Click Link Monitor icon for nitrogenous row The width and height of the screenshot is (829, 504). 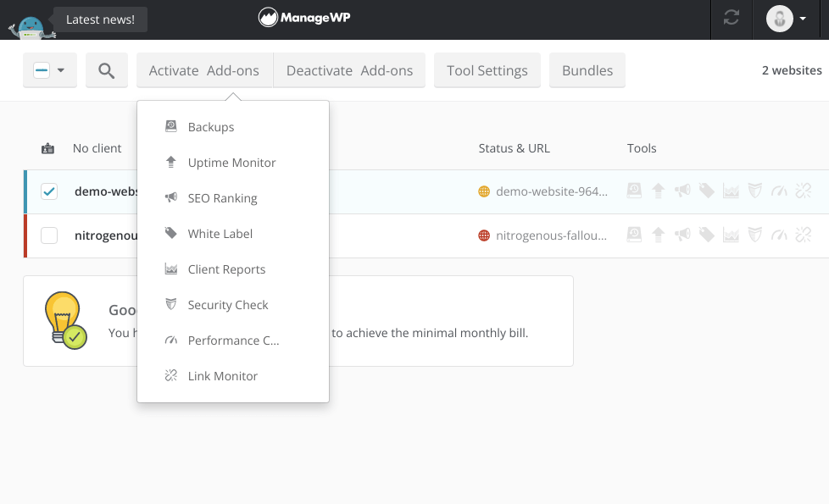pos(803,235)
